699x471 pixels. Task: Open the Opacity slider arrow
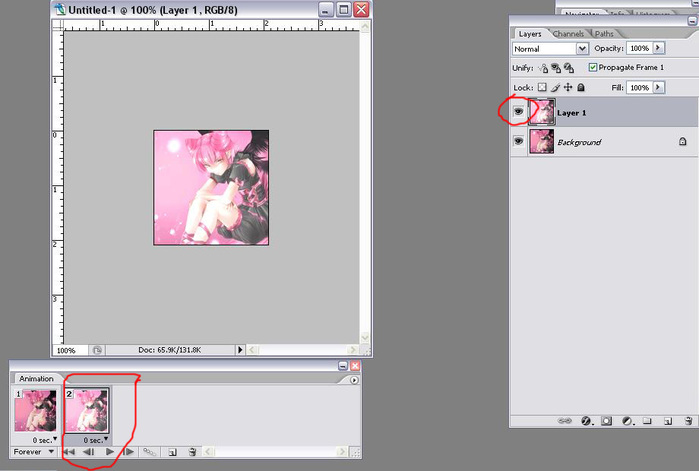coord(658,48)
